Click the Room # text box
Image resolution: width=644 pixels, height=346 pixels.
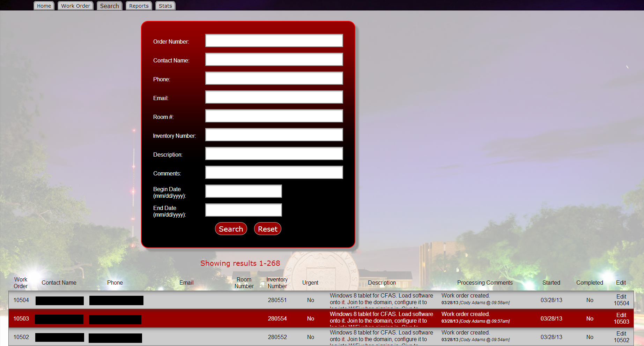coord(274,116)
